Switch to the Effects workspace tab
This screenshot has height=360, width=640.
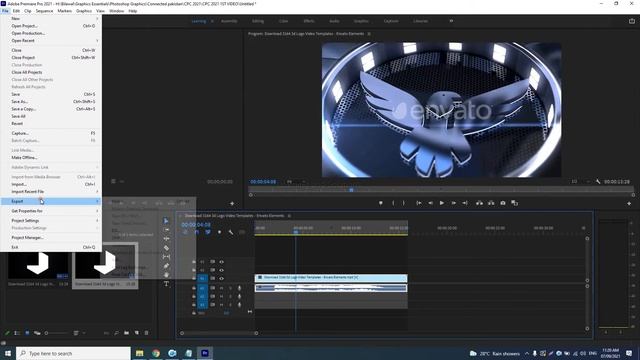click(x=309, y=21)
